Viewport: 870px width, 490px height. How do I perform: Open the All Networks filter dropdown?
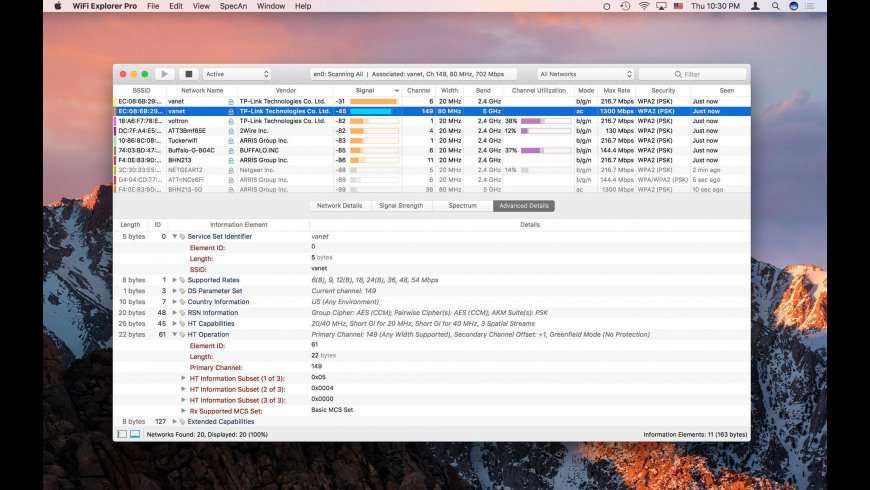(x=585, y=74)
